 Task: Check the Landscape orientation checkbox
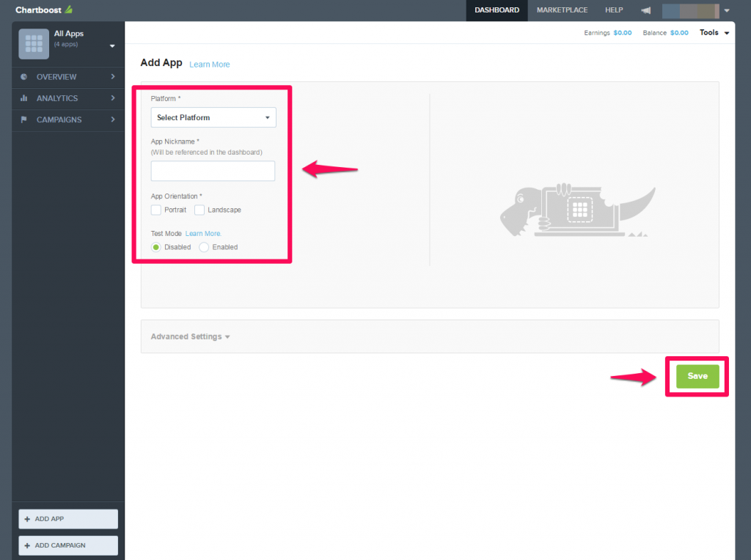point(199,210)
